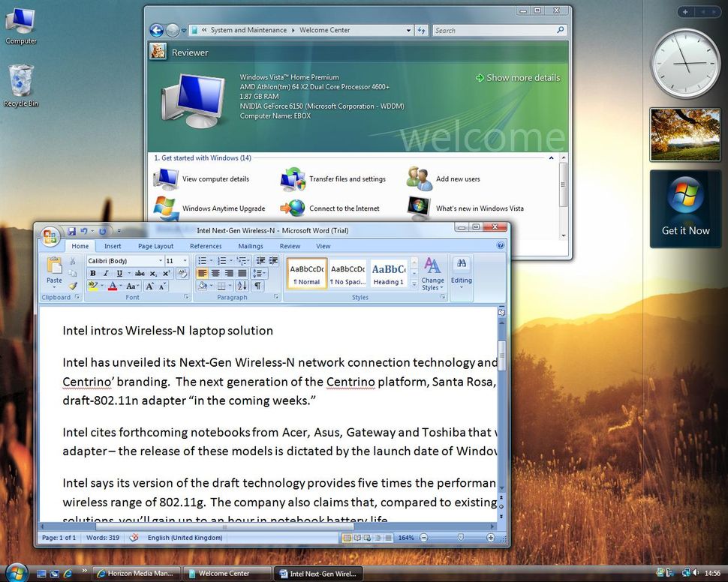728x582 pixels.
Task: Click the Welcome Center taskbar button
Action: point(227,573)
